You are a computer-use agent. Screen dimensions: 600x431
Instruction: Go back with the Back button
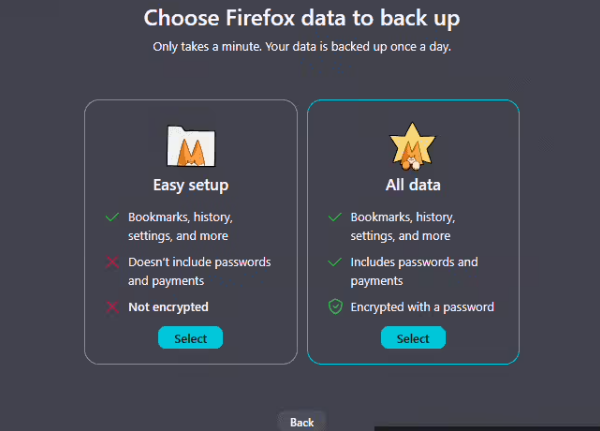(x=301, y=422)
